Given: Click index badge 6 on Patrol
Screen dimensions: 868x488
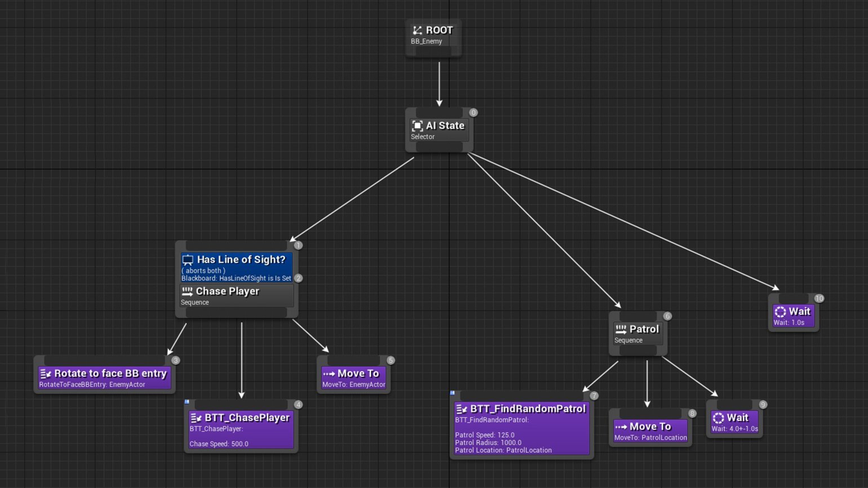Looking at the screenshot, I should 667,316.
